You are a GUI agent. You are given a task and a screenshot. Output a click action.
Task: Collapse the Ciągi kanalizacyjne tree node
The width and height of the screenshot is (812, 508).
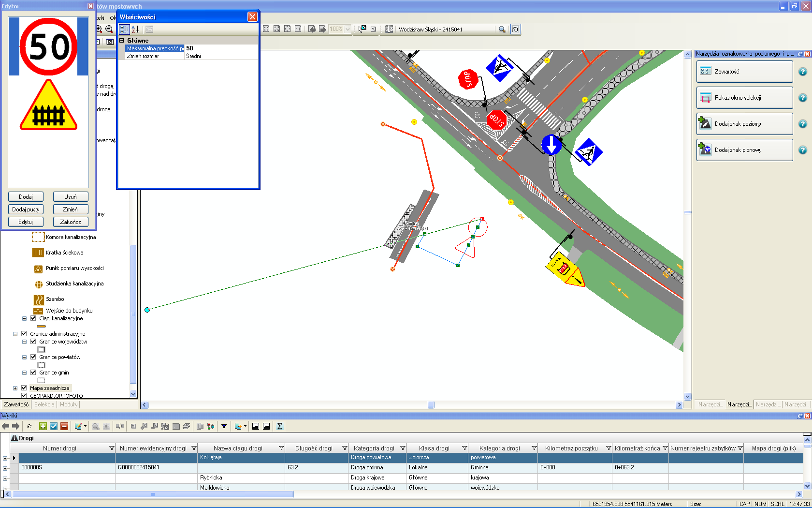pyautogui.click(x=24, y=318)
